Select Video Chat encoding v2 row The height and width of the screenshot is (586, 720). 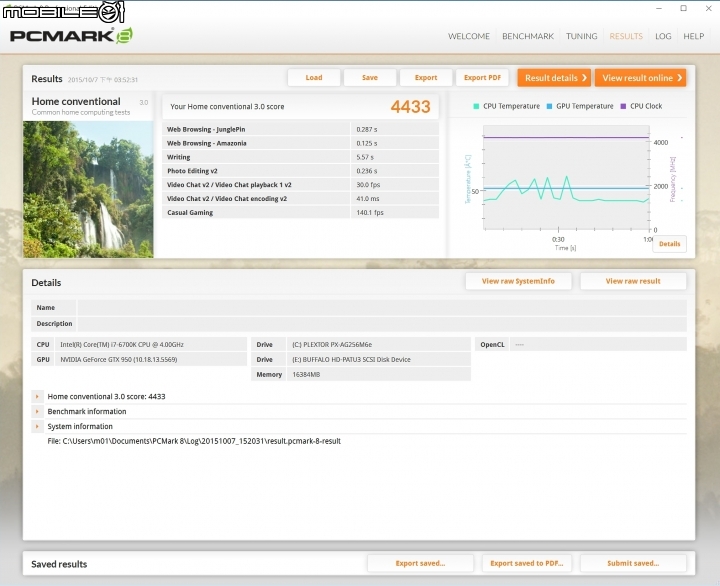pyautogui.click(x=300, y=198)
